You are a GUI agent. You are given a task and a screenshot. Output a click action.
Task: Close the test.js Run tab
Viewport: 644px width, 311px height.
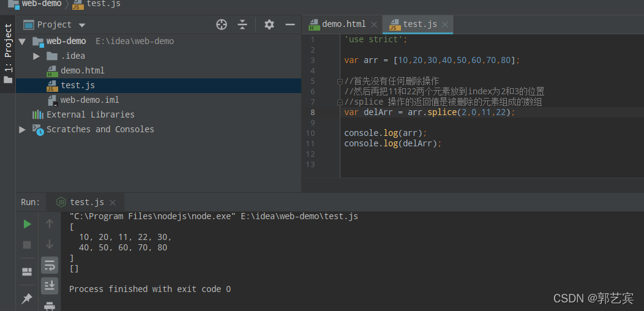click(x=113, y=203)
